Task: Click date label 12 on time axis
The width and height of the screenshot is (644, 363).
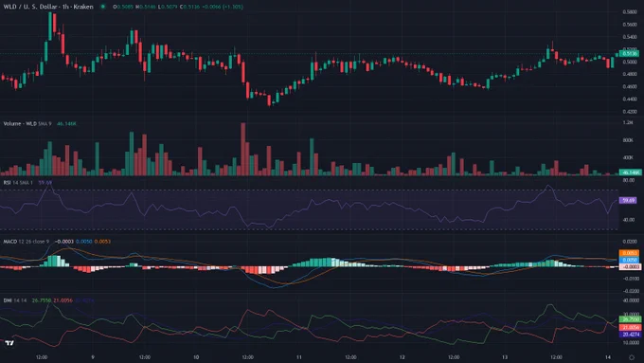Action: click(402, 357)
